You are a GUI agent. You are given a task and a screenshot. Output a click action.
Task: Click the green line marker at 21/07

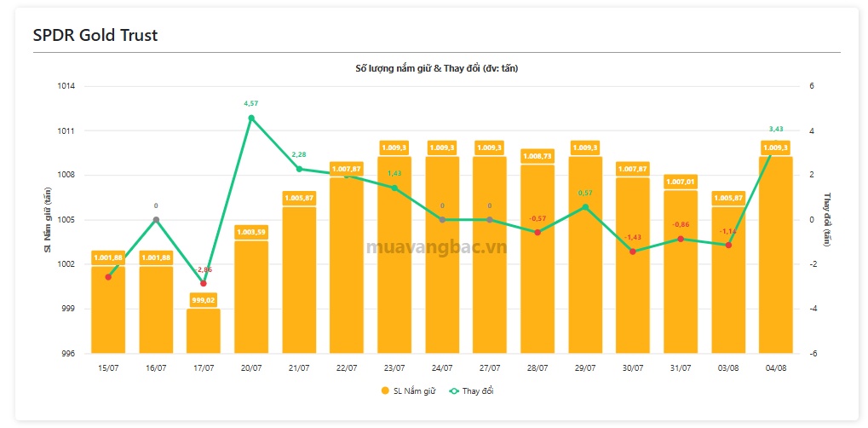pos(299,169)
